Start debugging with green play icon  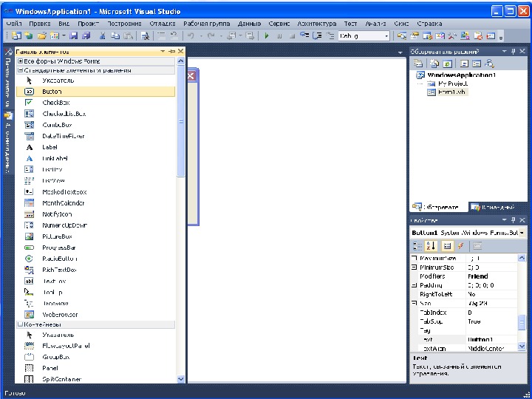click(x=267, y=35)
